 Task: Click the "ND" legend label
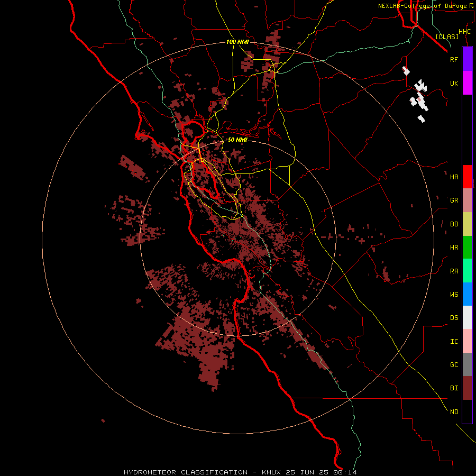click(454, 412)
